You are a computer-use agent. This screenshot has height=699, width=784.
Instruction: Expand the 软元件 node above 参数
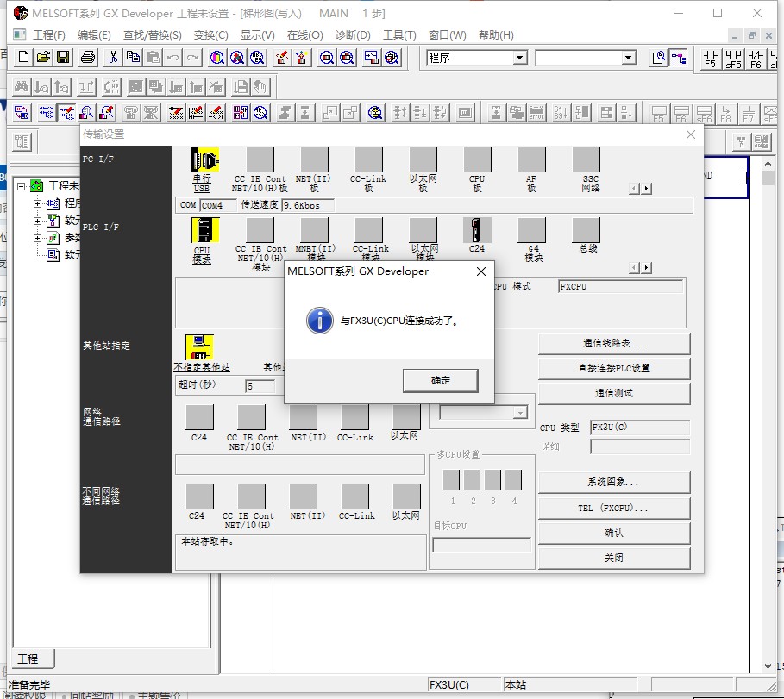pos(37,221)
